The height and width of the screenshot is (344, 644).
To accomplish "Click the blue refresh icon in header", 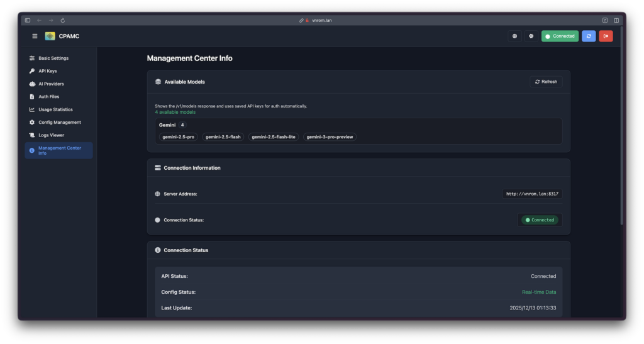I will (x=589, y=36).
